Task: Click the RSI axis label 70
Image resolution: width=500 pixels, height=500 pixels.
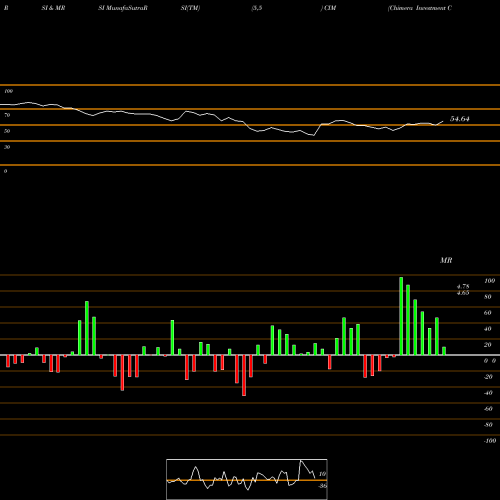Action: [x=7, y=115]
